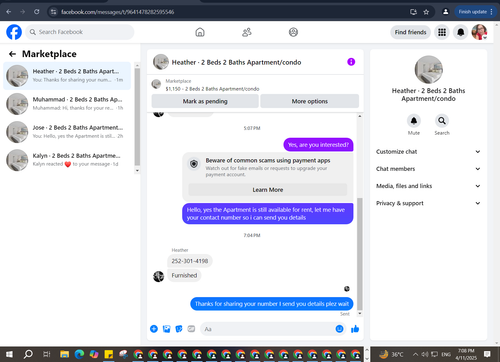Open File Explorer from taskbar
The image size is (500, 362).
coord(65,354)
